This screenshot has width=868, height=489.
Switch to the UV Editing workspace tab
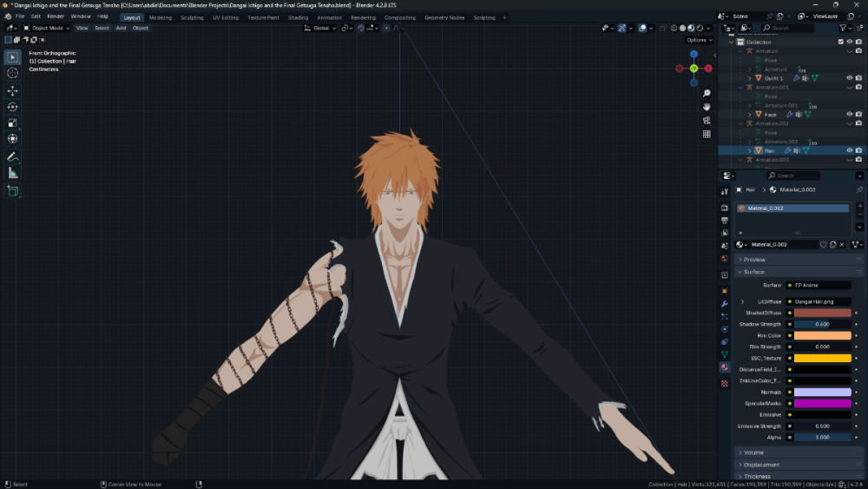point(226,17)
